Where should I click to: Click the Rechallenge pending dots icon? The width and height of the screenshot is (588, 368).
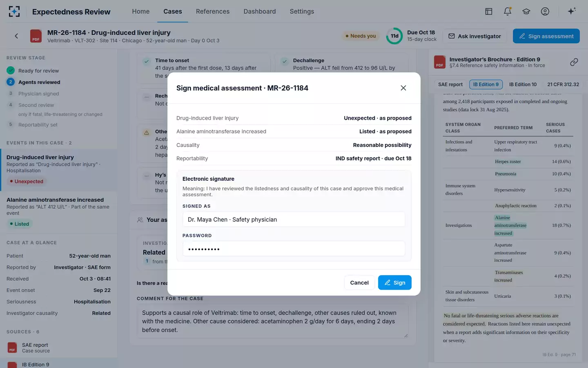(x=146, y=97)
